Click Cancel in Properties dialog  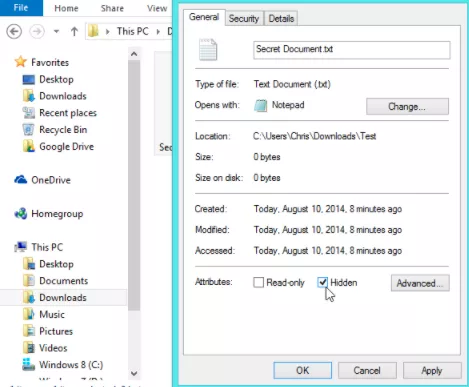click(x=367, y=370)
